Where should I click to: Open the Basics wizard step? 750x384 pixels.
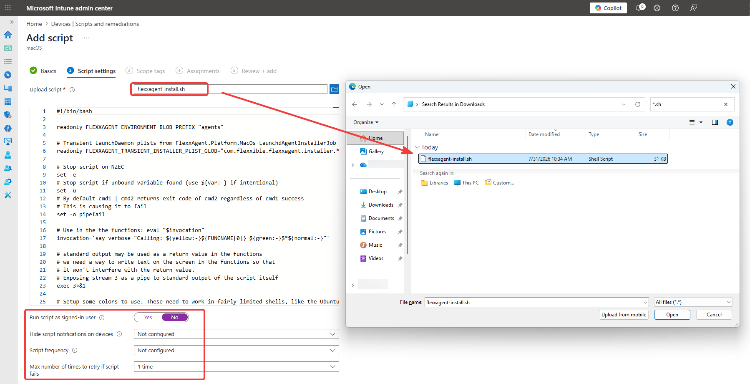tap(43, 71)
